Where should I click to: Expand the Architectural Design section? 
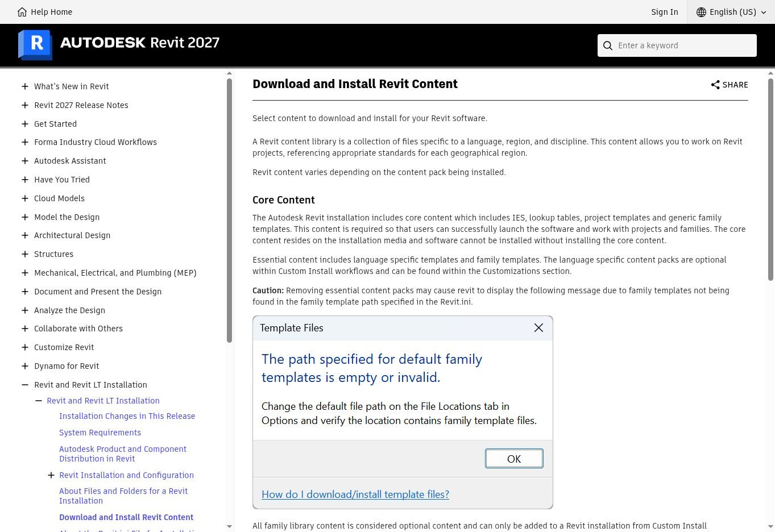(x=25, y=235)
